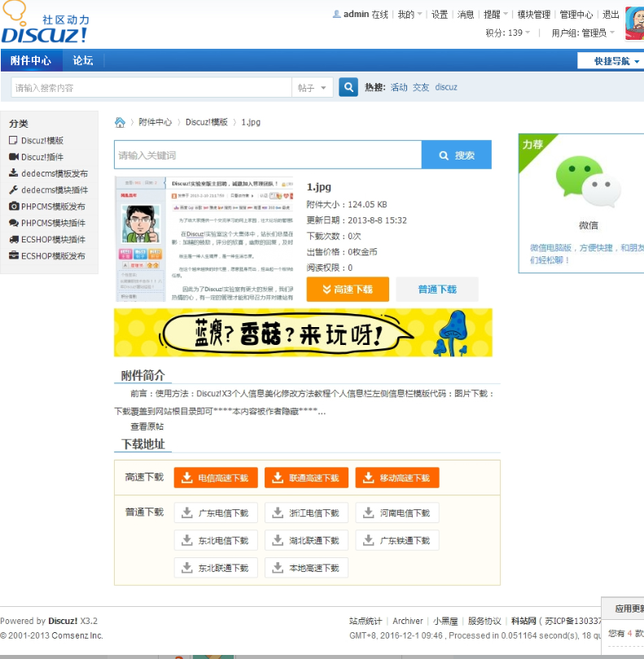Image resolution: width=644 pixels, height=659 pixels.
Task: Open 科站网 footer link
Action: pos(524,621)
